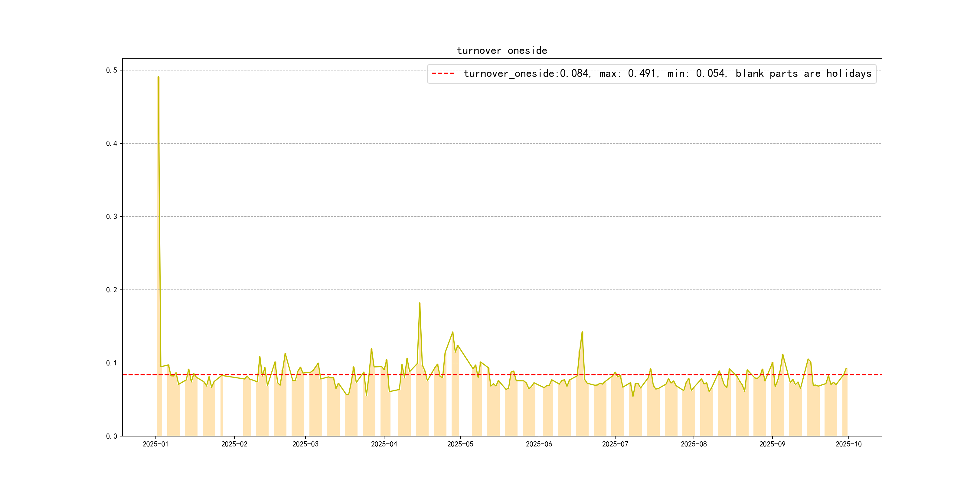Click the 2025-01 x-axis tick label

pyautogui.click(x=155, y=444)
